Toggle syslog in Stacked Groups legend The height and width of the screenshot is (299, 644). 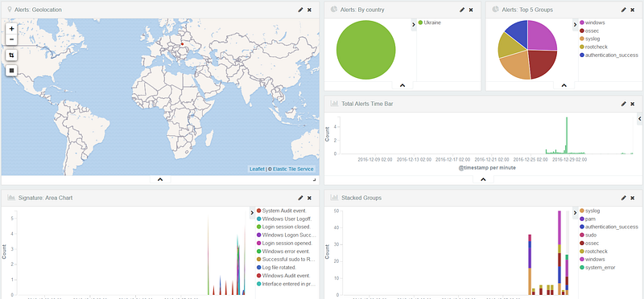pyautogui.click(x=590, y=211)
